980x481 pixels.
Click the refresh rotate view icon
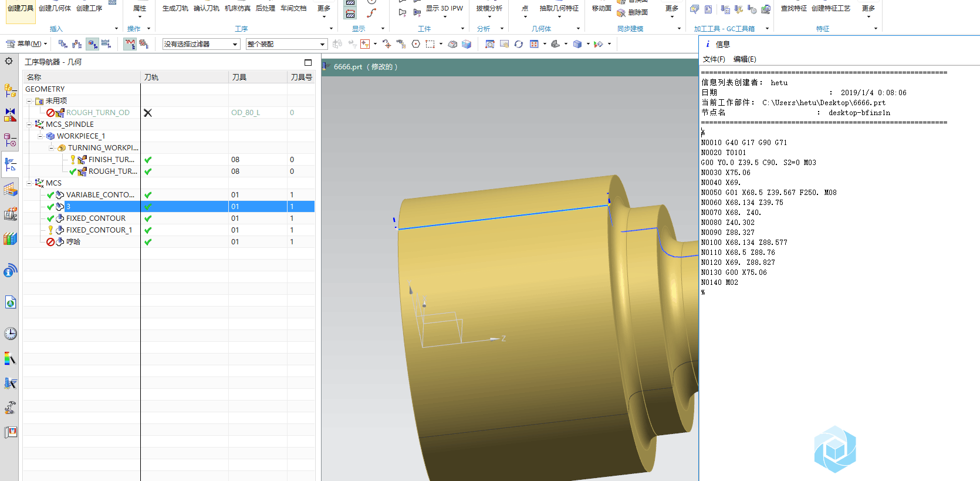[x=519, y=44]
